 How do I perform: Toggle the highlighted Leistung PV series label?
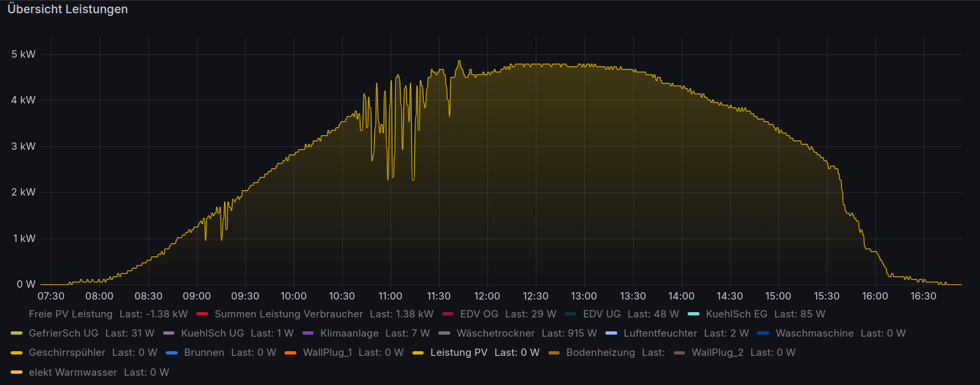[459, 353]
